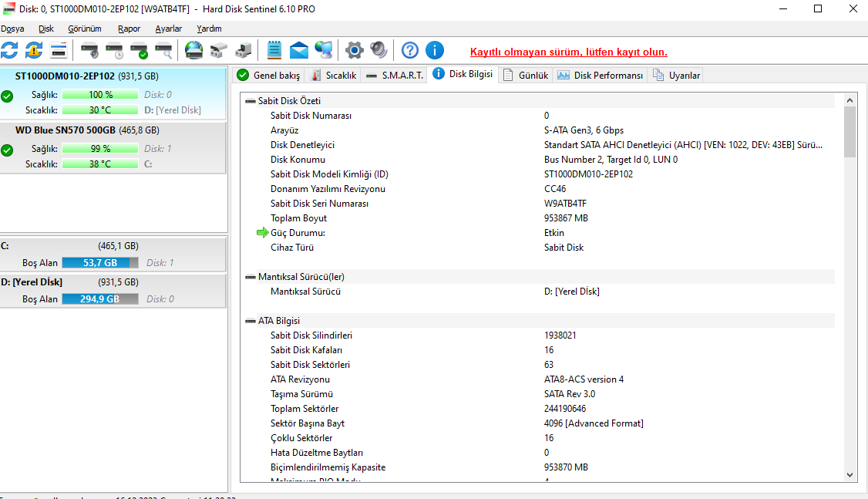Click the refresh disks toolbar icon

click(9, 51)
